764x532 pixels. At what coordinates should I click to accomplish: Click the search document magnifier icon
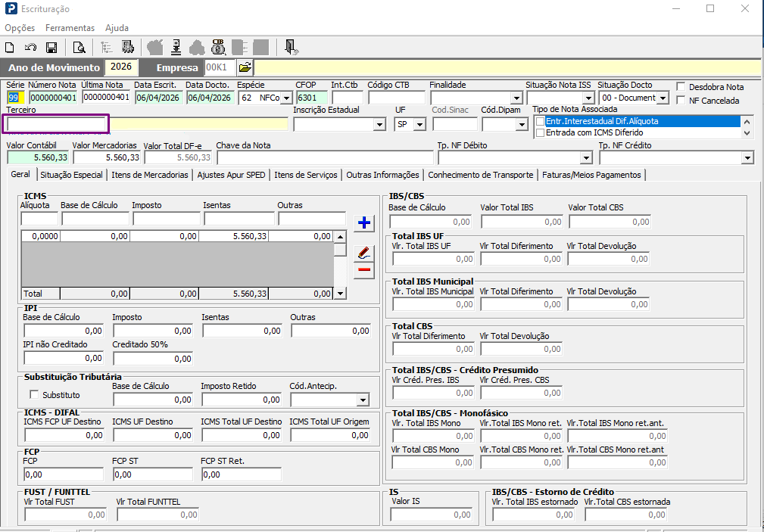(79, 47)
